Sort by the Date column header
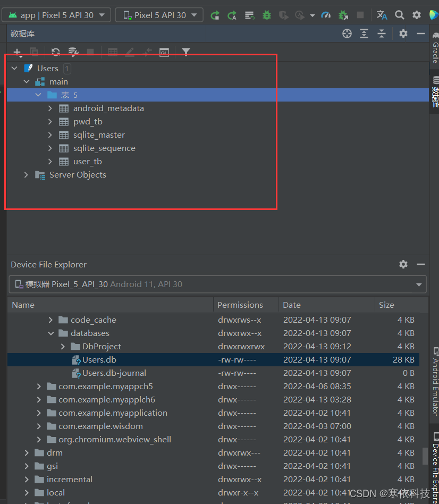 click(x=326, y=305)
